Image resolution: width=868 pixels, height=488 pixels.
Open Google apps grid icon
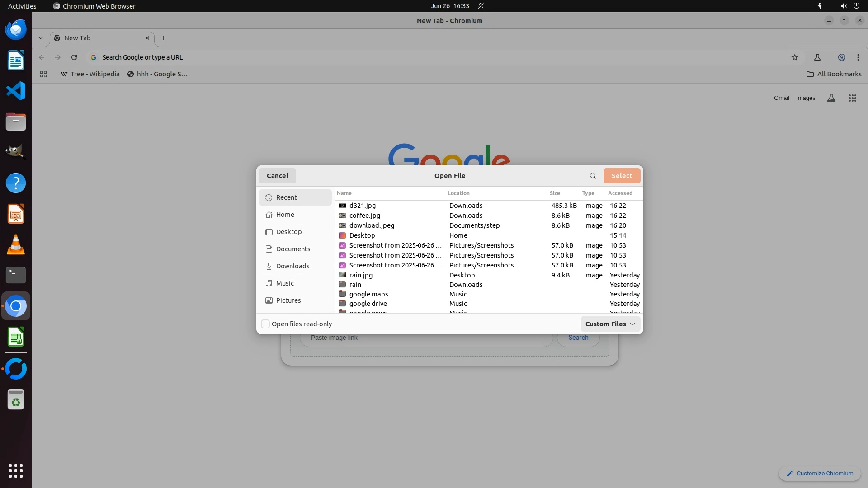pos(852,98)
